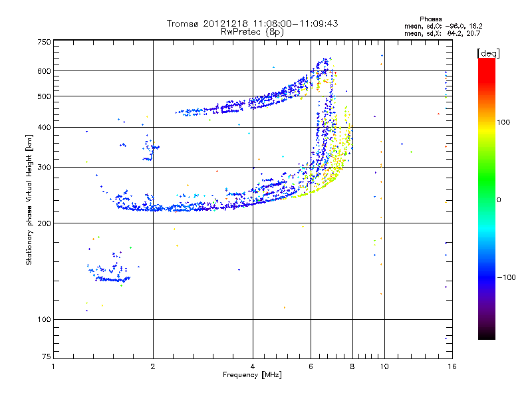Click x-axis tick label 6
The height and width of the screenshot is (399, 532).
coord(311,366)
